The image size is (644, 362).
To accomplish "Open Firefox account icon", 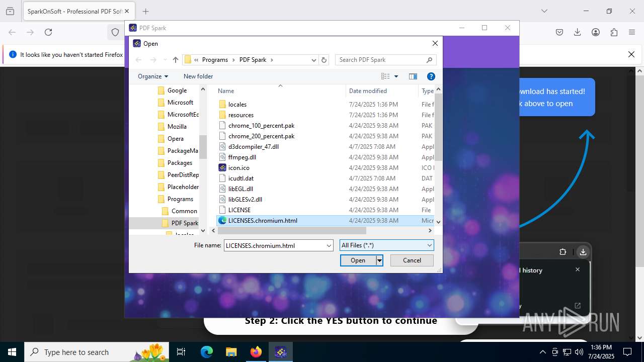I will click(x=596, y=32).
